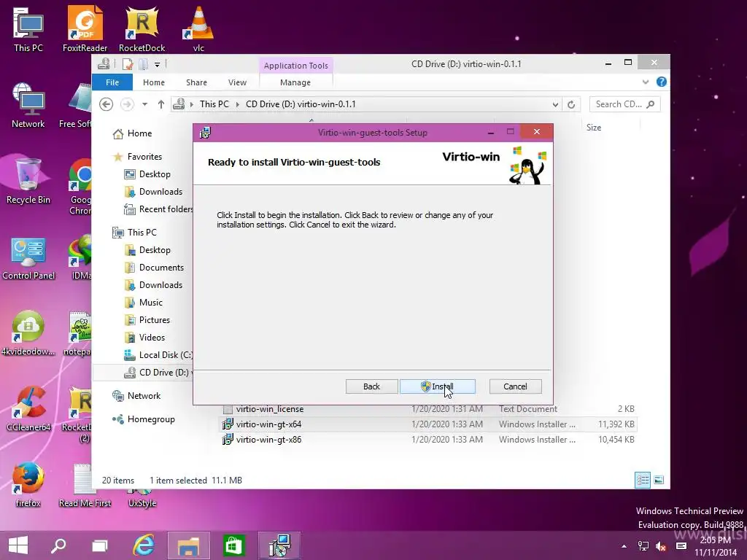Switch to large icons view layout icon
This screenshot has height=560, width=747.
[659, 480]
